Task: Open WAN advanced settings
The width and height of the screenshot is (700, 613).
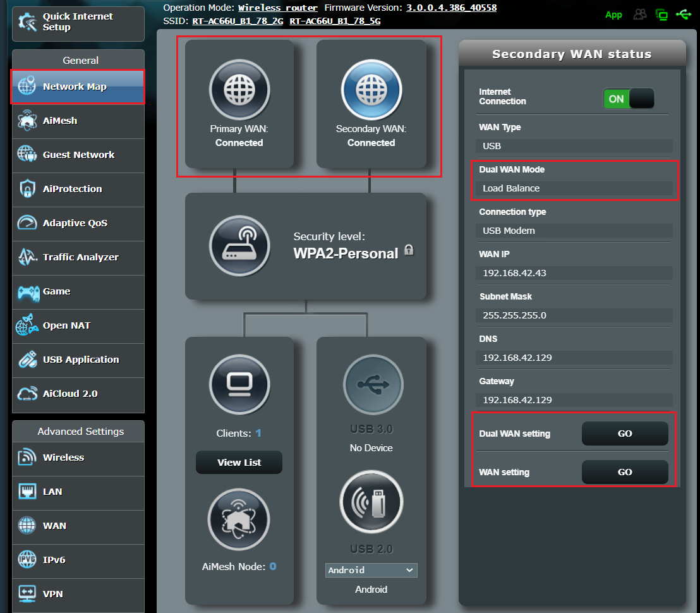Action: click(x=78, y=526)
